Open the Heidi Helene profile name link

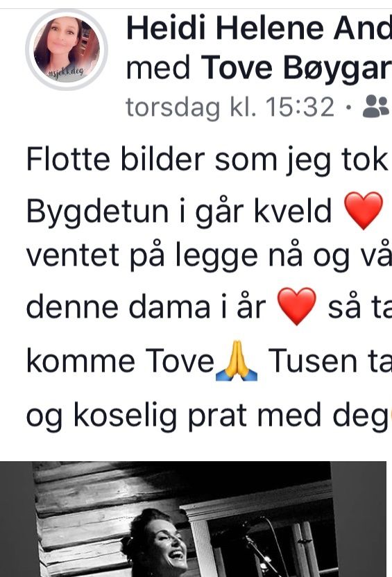point(259,28)
